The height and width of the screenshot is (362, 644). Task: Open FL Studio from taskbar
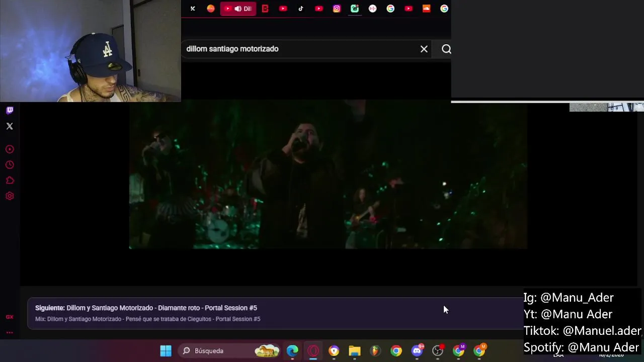click(x=375, y=350)
